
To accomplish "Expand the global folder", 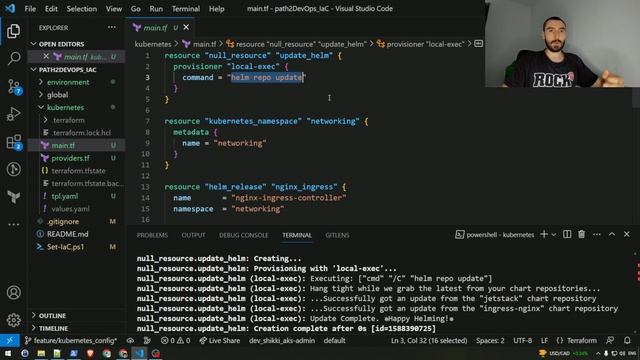I will pyautogui.click(x=57, y=95).
